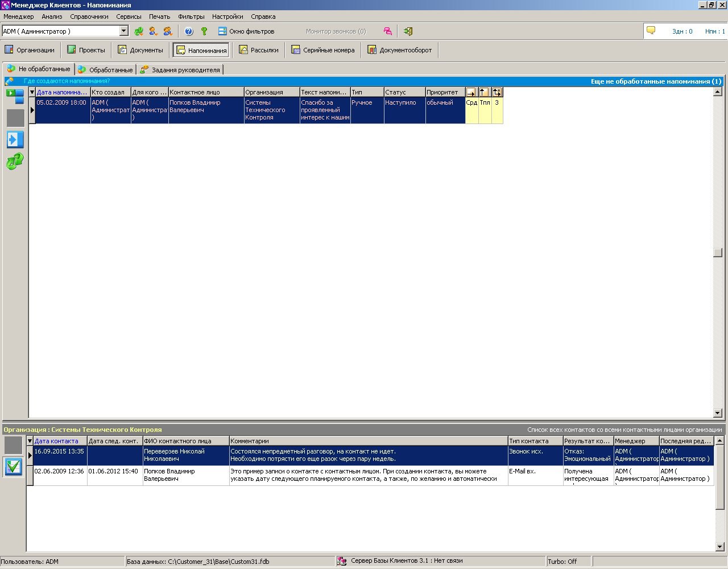Open the Рассылки section
Screen dimensions: 728x569
coord(258,50)
